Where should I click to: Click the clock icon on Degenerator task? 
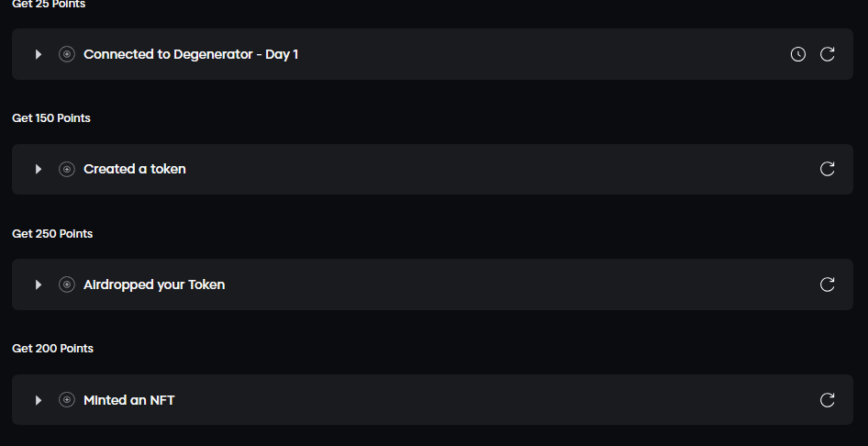[798, 54]
